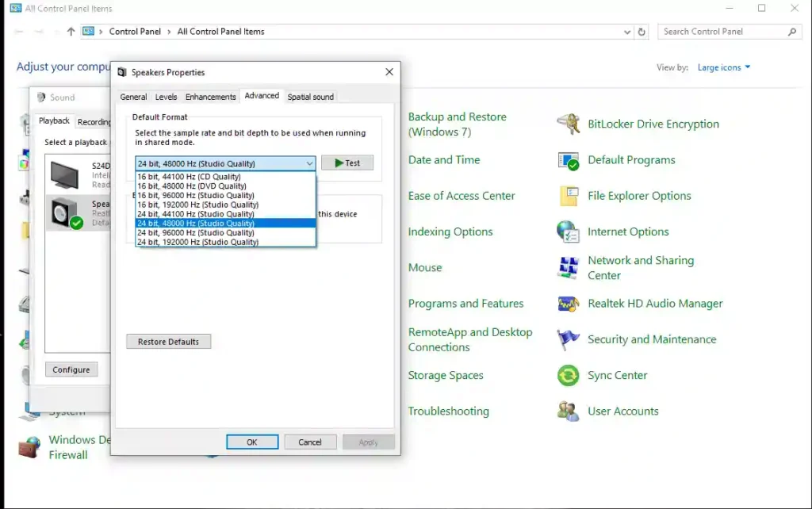Viewport: 812px width, 509px height.
Task: Choose 24 bit, 192000 Hz (Studio Quality)
Action: tap(225, 242)
